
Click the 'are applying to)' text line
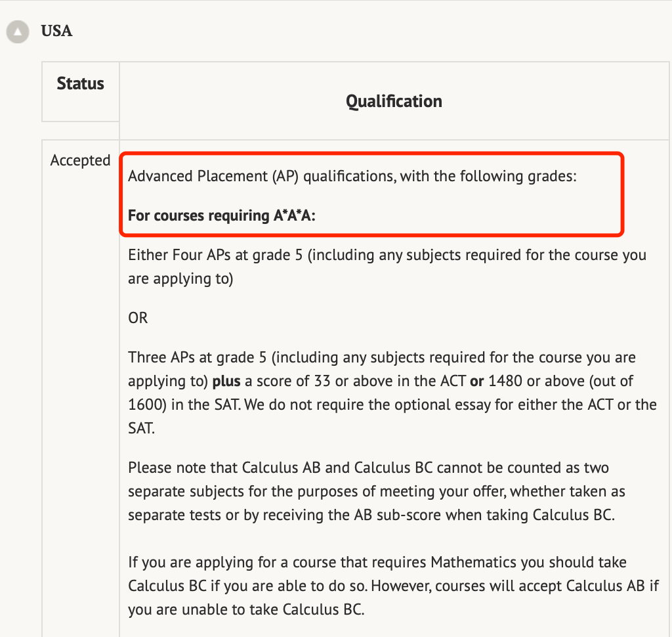pyautogui.click(x=180, y=278)
